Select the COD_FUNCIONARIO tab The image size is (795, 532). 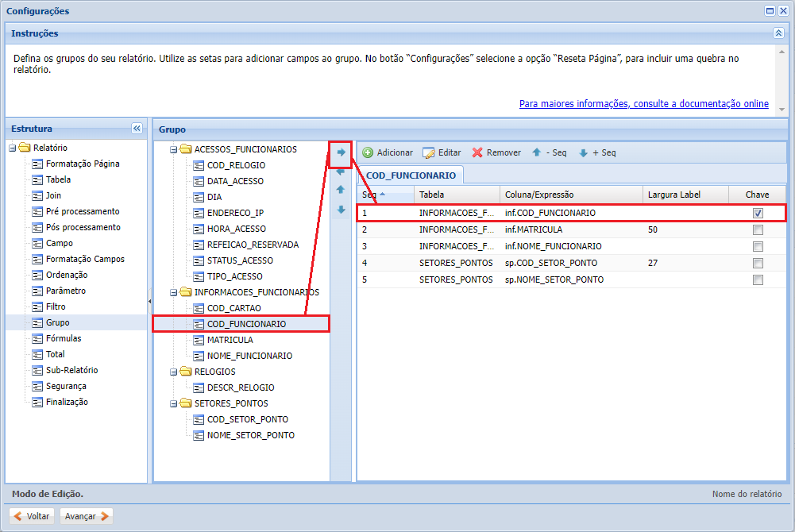411,175
